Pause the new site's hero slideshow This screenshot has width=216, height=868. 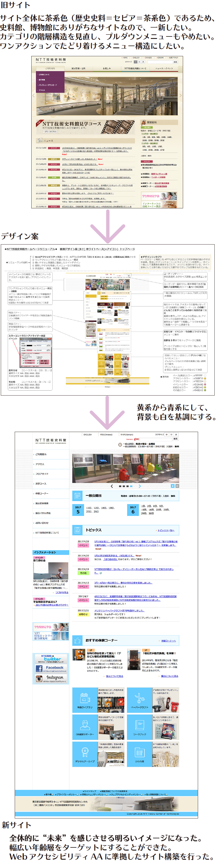pyautogui.click(x=177, y=486)
